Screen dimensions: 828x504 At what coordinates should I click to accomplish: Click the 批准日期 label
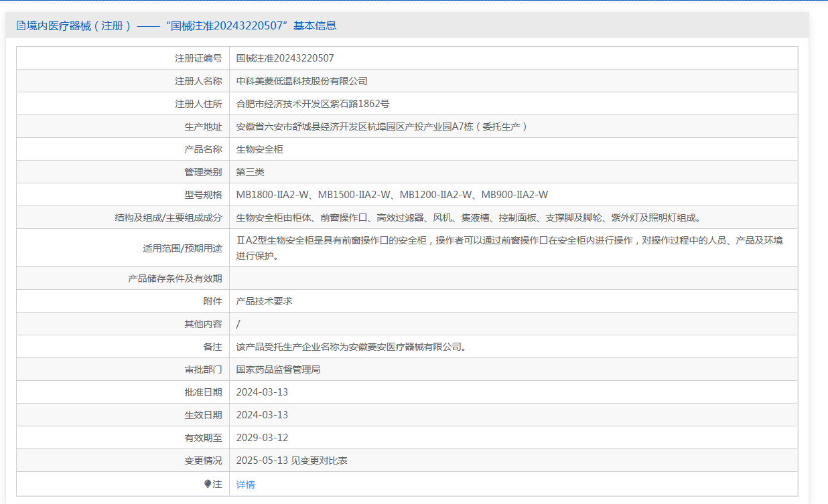point(203,392)
